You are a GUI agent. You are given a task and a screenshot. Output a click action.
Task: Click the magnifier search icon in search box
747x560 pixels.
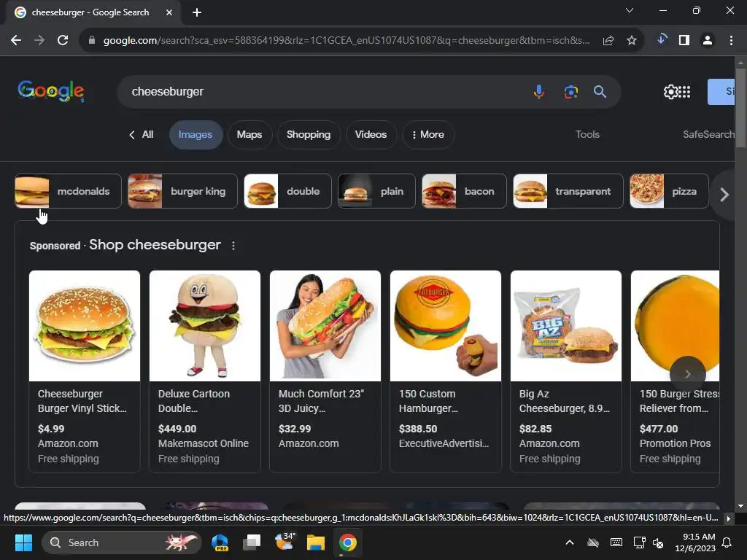coord(600,91)
